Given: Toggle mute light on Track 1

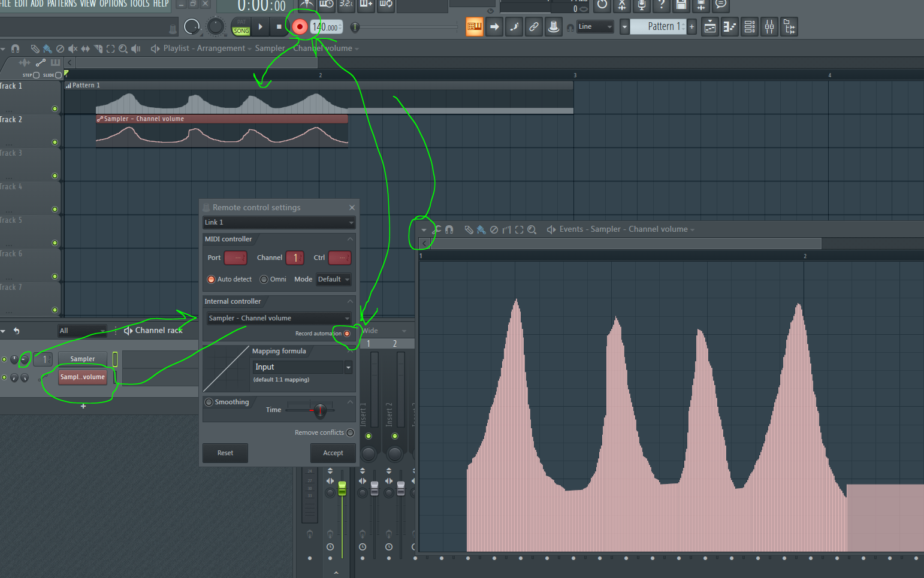Looking at the screenshot, I should tap(55, 108).
